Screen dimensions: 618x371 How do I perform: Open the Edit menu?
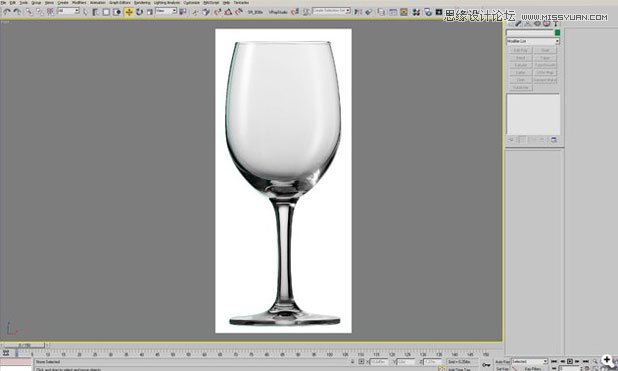(x=13, y=3)
